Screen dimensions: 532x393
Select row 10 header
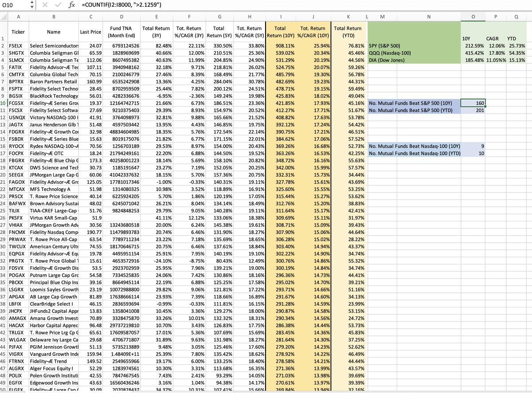coord(4,103)
